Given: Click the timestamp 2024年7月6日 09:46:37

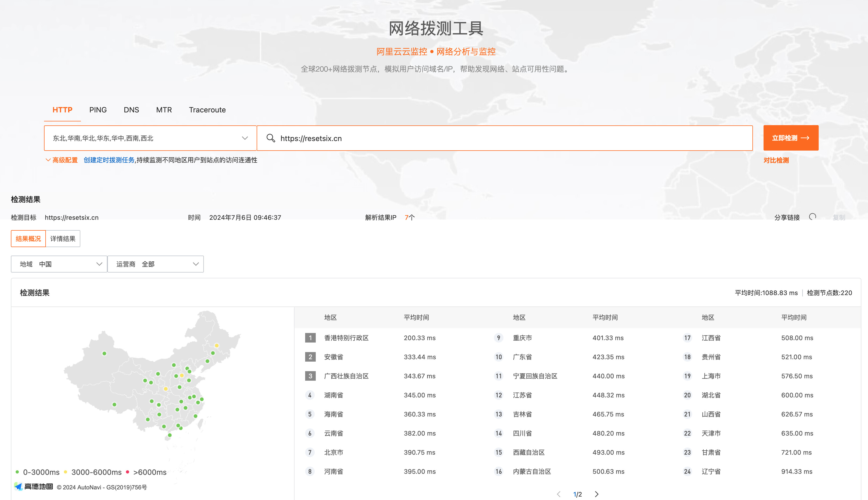Looking at the screenshot, I should (245, 217).
